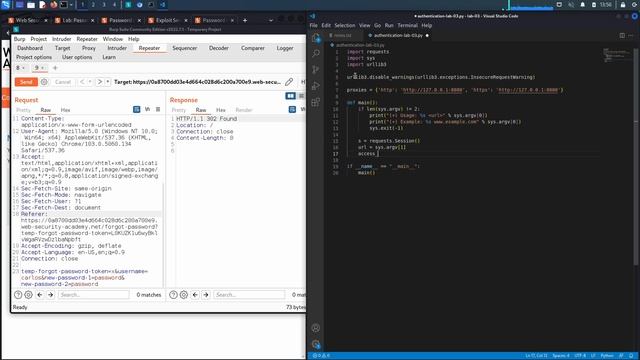Click the Response search input field
Image resolution: width=640 pixels, height=360 pixels.
(249, 295)
